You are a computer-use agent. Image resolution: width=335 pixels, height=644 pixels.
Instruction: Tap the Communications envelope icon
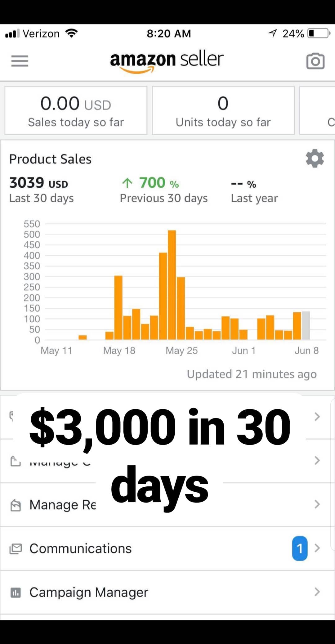click(x=16, y=548)
